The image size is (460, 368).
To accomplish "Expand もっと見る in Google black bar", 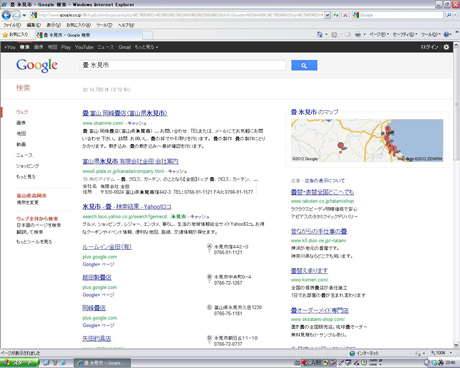I will coord(146,47).
